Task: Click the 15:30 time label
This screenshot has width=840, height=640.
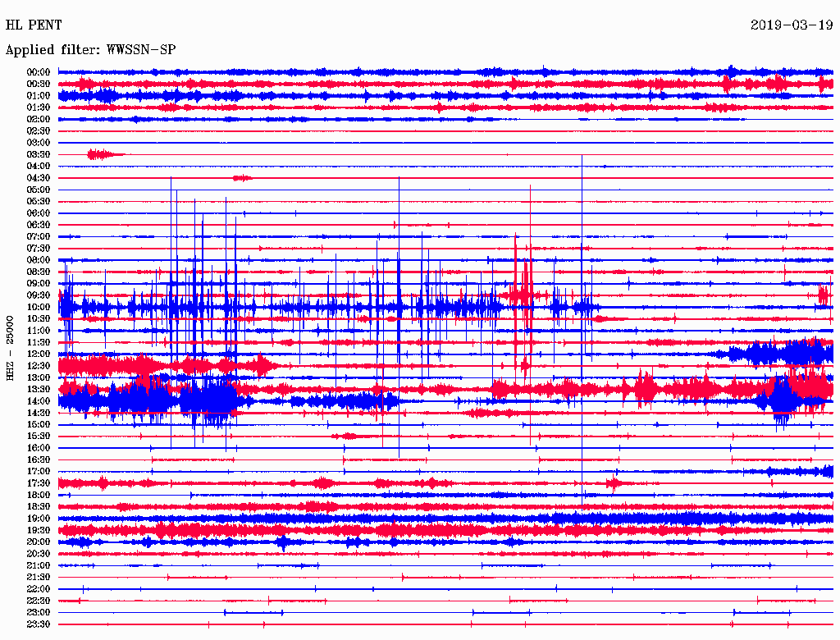Action: [x=39, y=437]
